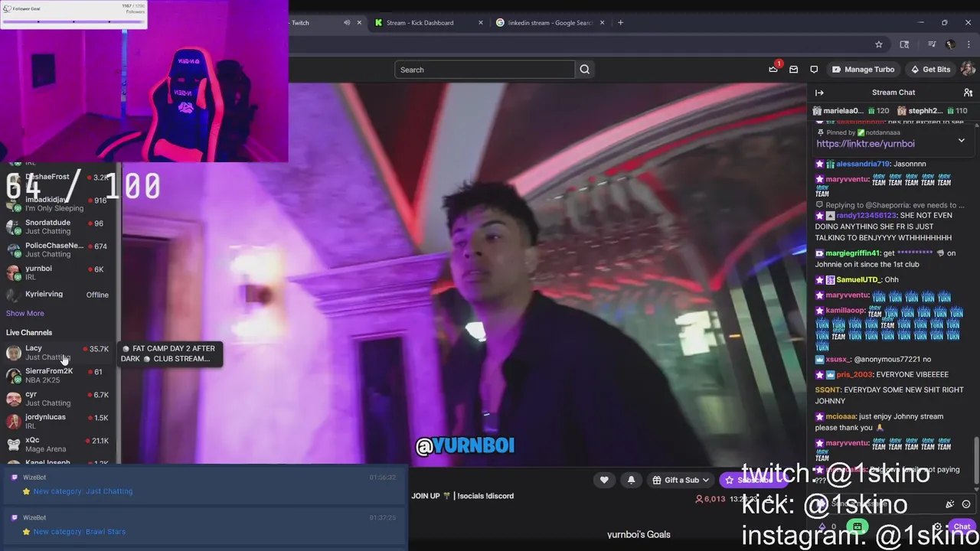Click the Follower Goal progress bar overlay

pos(73,21)
